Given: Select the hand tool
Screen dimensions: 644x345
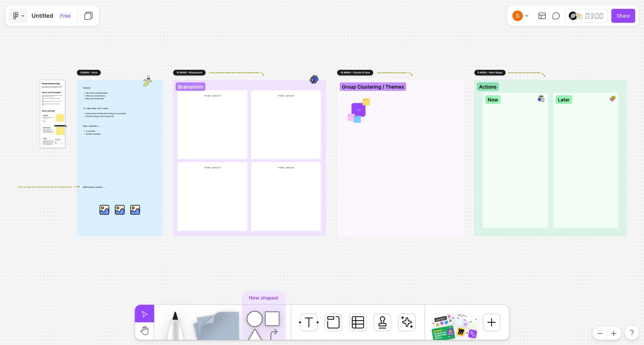Looking at the screenshot, I should click(144, 331).
